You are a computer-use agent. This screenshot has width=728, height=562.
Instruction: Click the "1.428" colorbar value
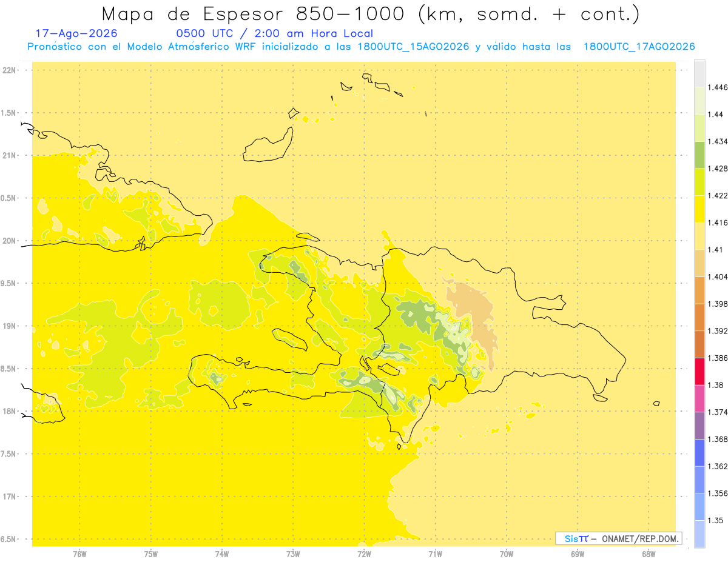pos(718,169)
